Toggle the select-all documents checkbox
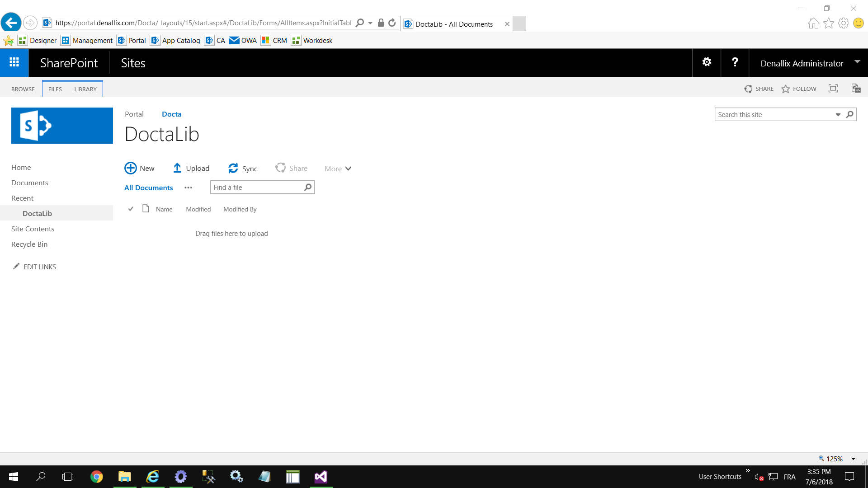 point(131,209)
